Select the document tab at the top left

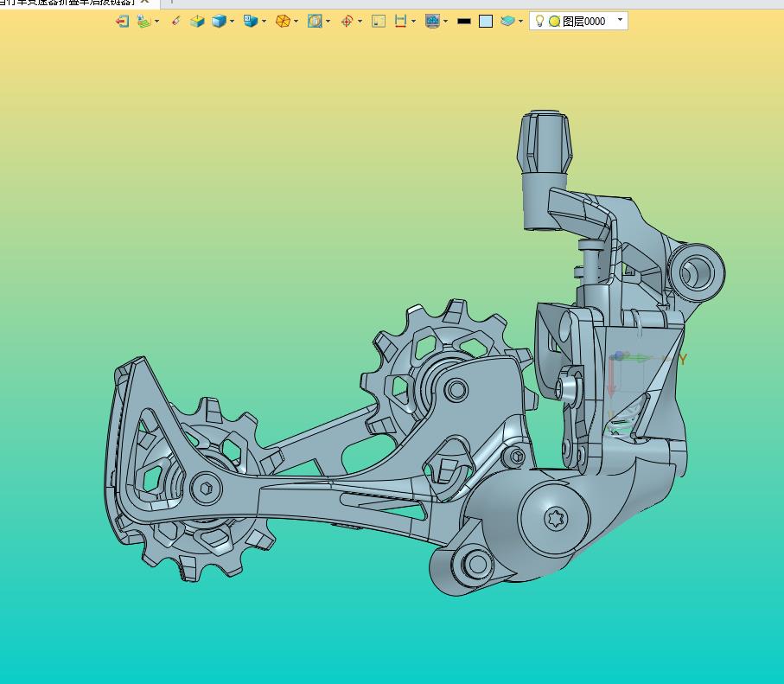tap(67, 3)
